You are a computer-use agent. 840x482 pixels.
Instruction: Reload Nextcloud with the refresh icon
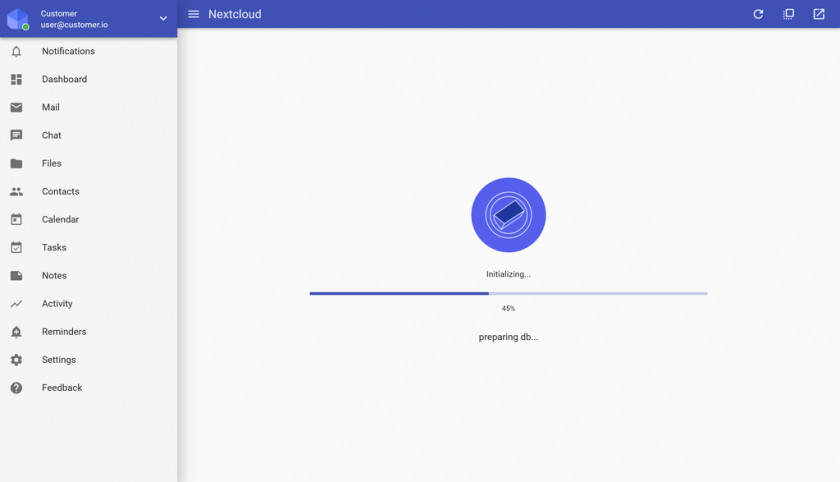758,14
